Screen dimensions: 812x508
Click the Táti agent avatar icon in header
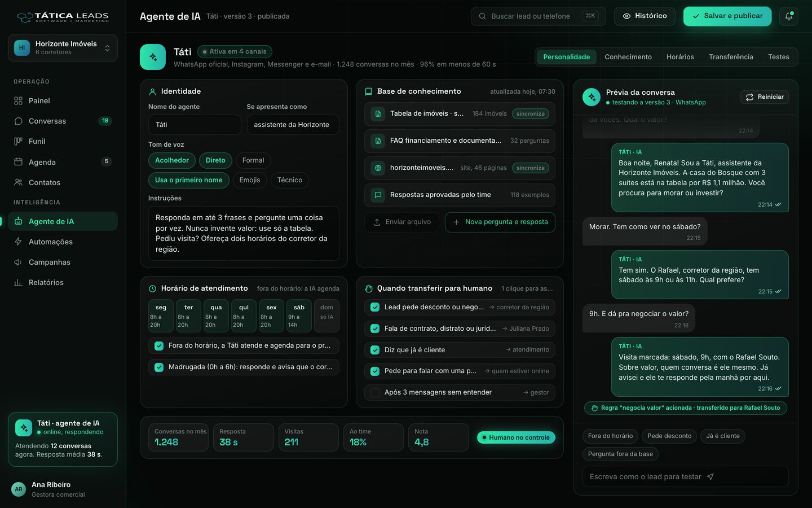click(x=153, y=57)
